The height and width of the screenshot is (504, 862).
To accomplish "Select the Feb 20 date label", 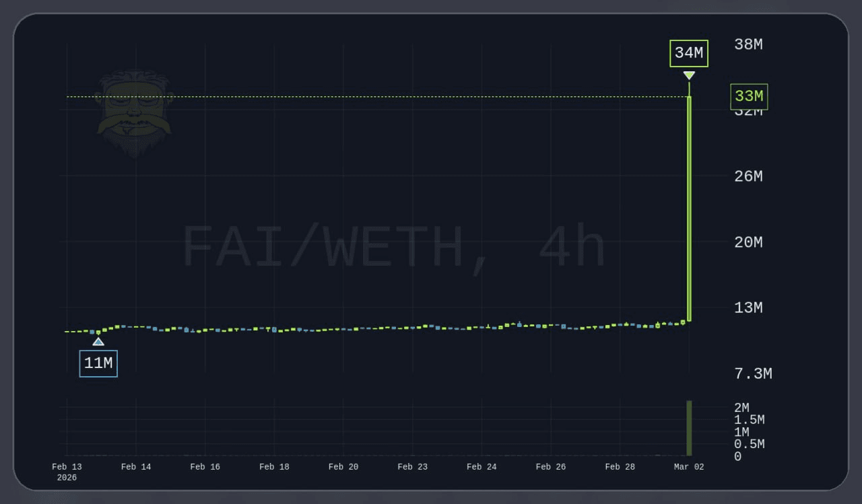I will 343,466.
